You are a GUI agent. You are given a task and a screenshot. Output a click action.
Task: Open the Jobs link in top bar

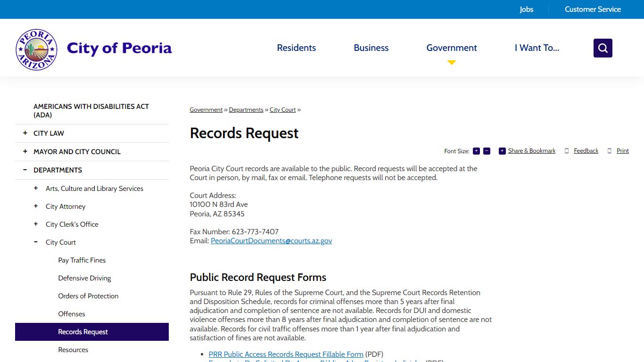pyautogui.click(x=527, y=9)
